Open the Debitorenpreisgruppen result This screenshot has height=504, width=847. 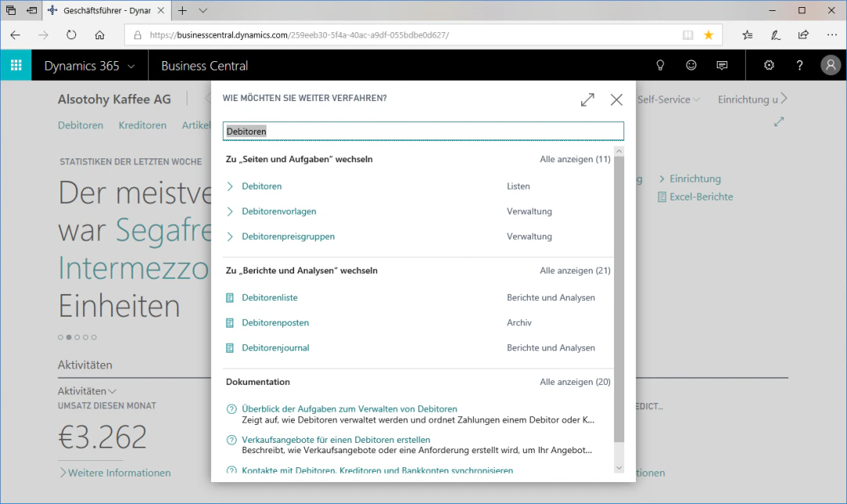(288, 237)
